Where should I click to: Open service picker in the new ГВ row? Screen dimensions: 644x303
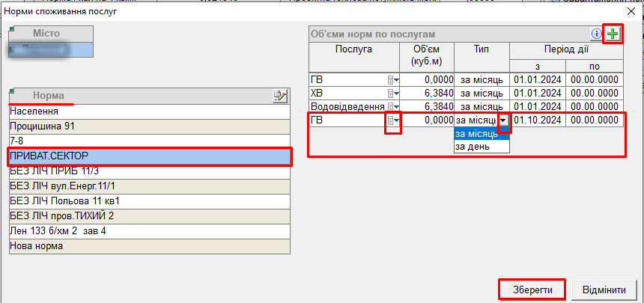[393, 120]
